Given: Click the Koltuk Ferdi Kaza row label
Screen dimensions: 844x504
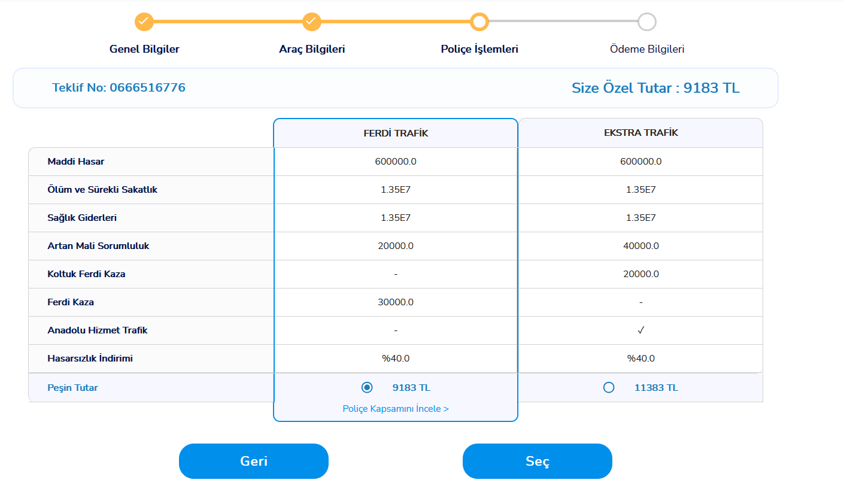Looking at the screenshot, I should coord(86,274).
